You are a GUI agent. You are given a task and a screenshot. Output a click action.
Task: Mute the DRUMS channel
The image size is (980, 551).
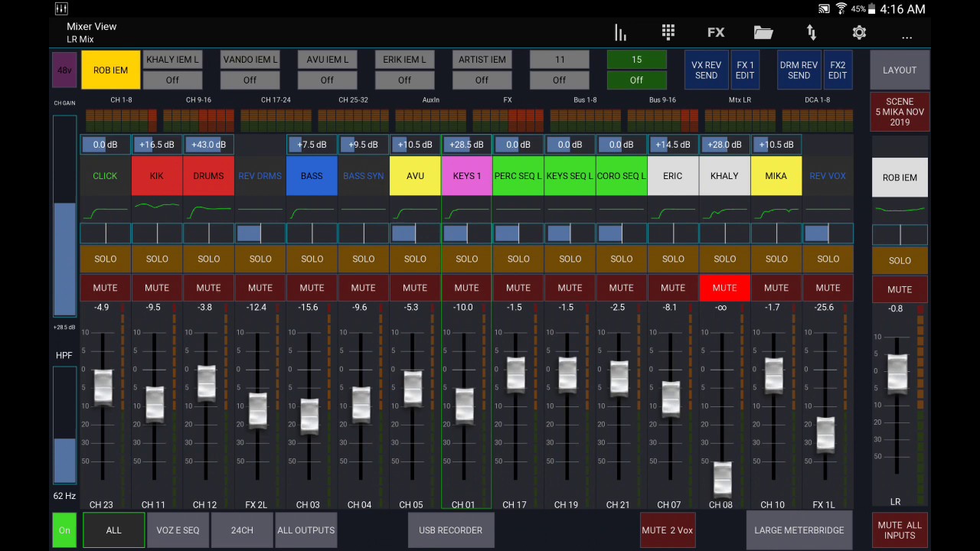click(x=208, y=288)
